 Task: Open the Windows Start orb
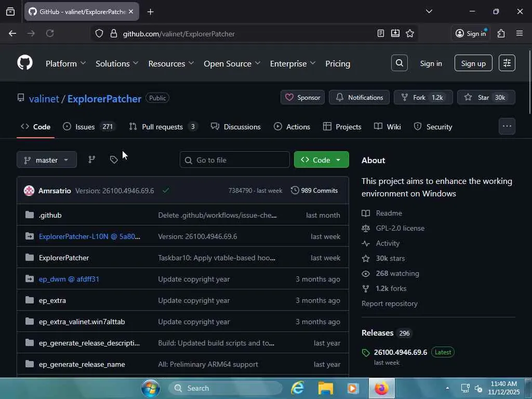[150, 388]
